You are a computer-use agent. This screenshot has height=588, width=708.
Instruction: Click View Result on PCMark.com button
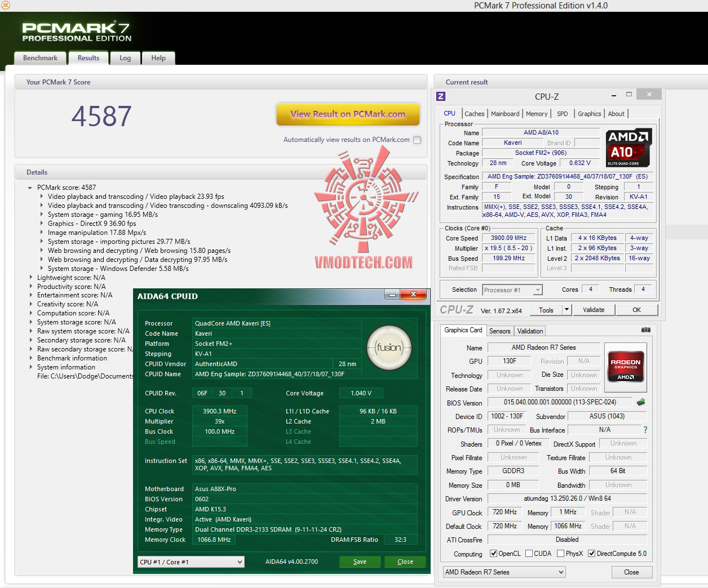[348, 114]
